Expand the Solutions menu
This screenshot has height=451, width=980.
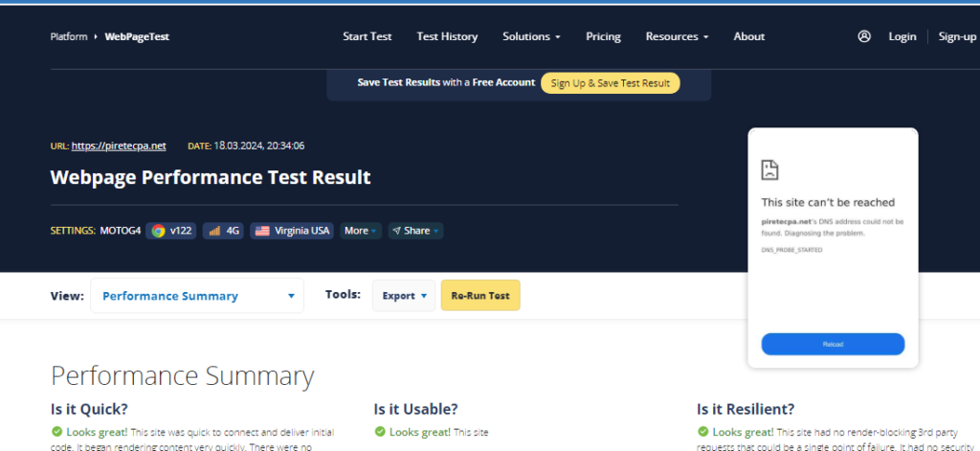(x=531, y=36)
